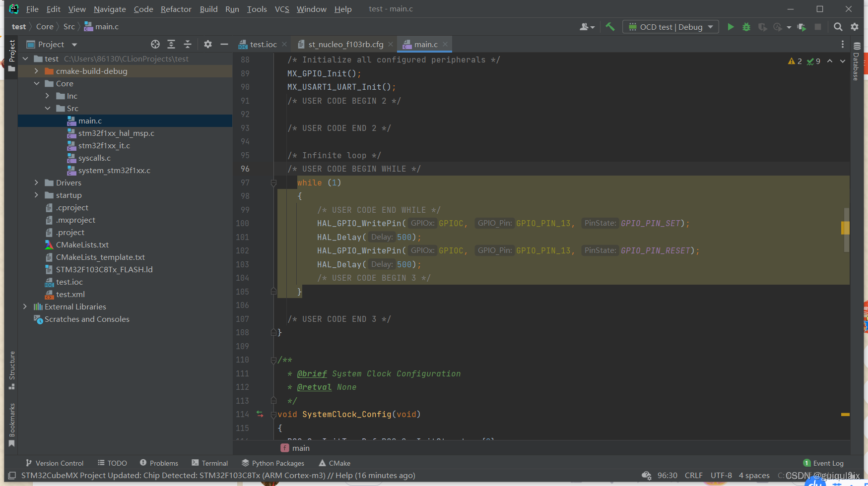The width and height of the screenshot is (868, 486).
Task: Click the Src breadcrumb in navigation bar
Action: pos(69,27)
